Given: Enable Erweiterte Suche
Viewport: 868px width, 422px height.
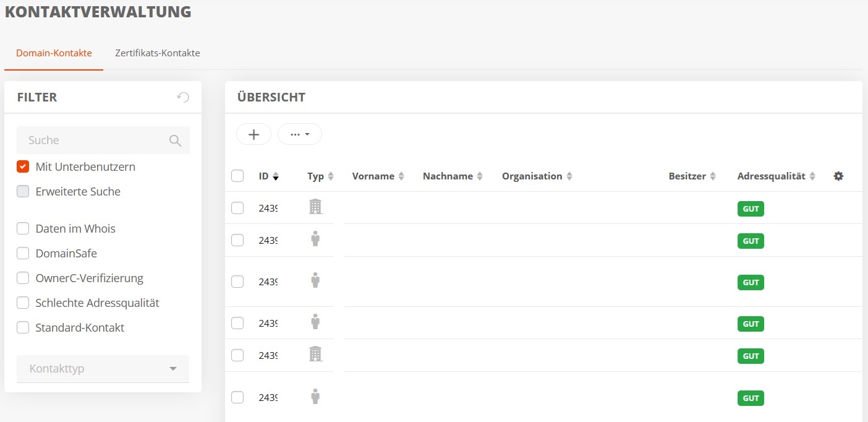Looking at the screenshot, I should 23,191.
